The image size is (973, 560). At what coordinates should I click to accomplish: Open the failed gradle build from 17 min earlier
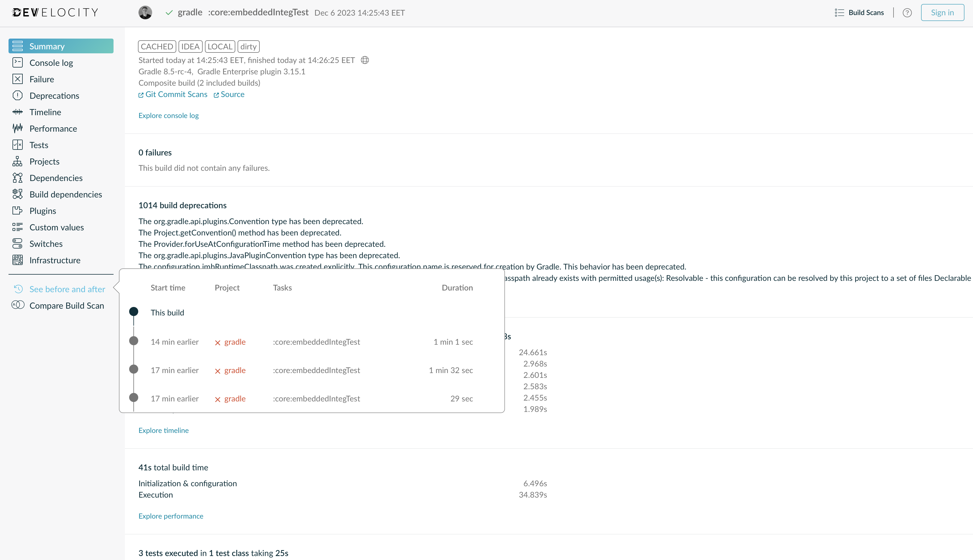click(235, 370)
